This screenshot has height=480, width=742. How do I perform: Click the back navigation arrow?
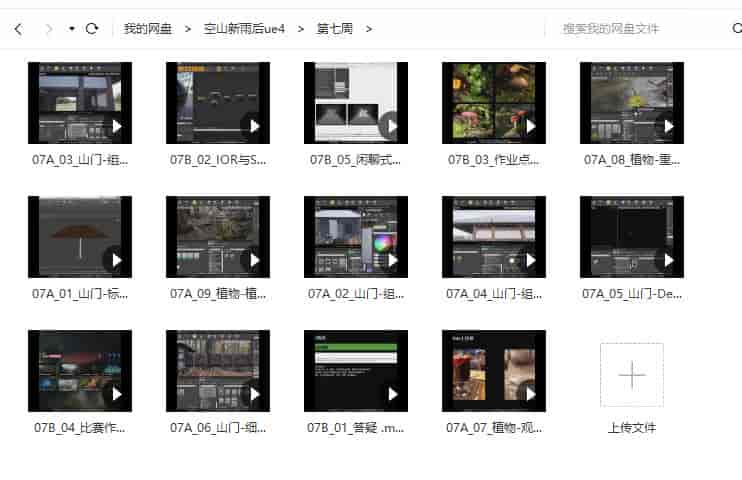18,29
